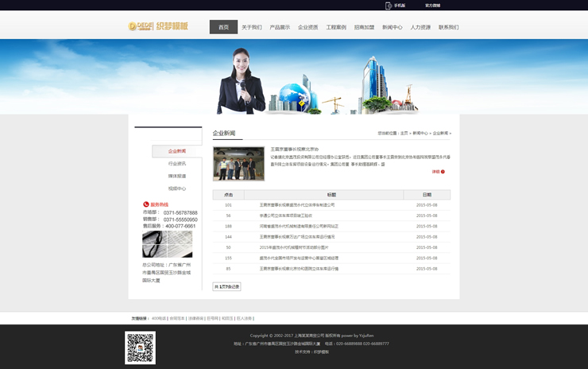
Task: Click the QR code in footer
Action: pyautogui.click(x=140, y=348)
